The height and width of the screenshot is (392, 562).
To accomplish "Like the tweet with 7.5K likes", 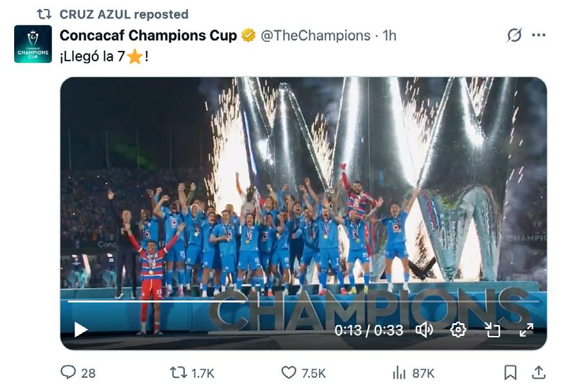I will 289,372.
